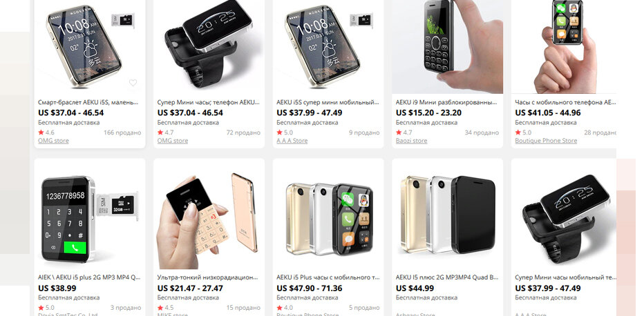Open Смарт-браслет AEKU i5S product title
Screen dimensions: 644x316
[88, 102]
